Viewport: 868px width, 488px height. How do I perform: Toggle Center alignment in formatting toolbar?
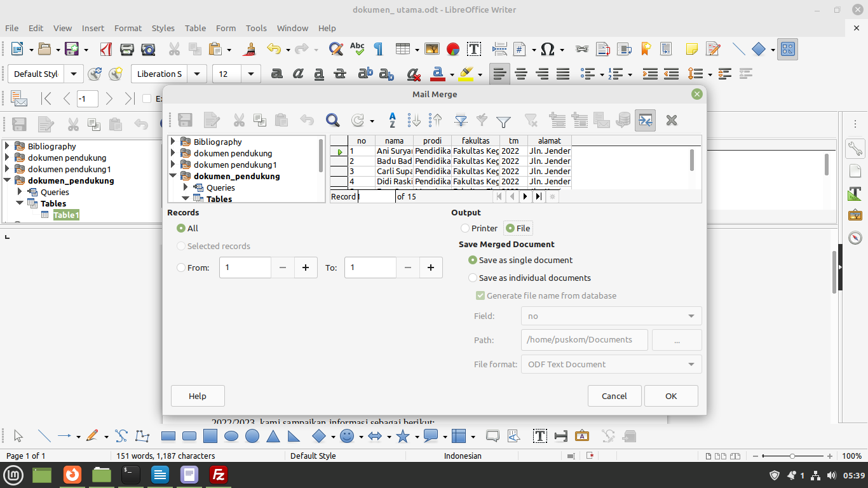(521, 74)
